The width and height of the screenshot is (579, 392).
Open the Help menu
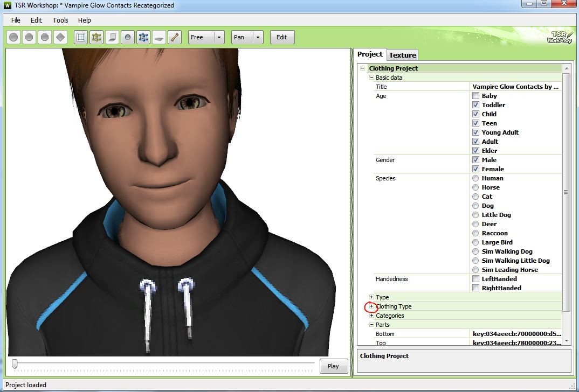point(85,20)
